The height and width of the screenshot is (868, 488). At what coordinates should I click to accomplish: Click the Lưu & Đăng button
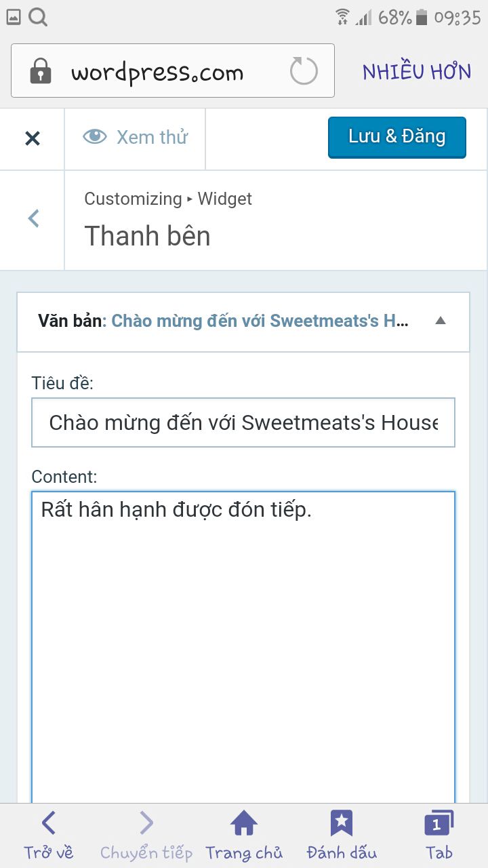[x=397, y=138]
